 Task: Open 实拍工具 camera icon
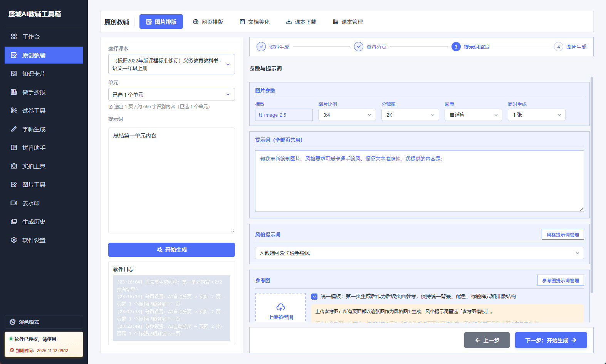click(14, 166)
